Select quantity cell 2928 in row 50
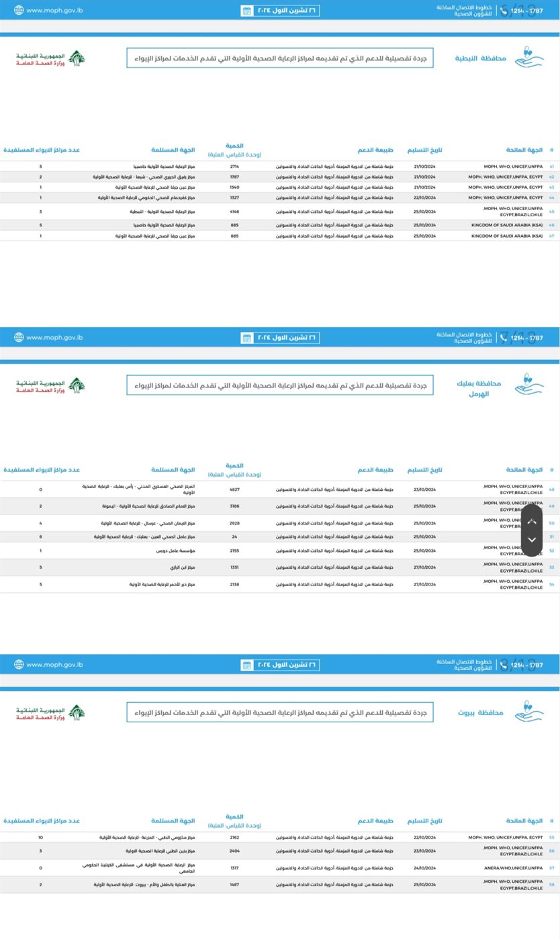Image resolution: width=560 pixels, height=940 pixels. coord(235,523)
